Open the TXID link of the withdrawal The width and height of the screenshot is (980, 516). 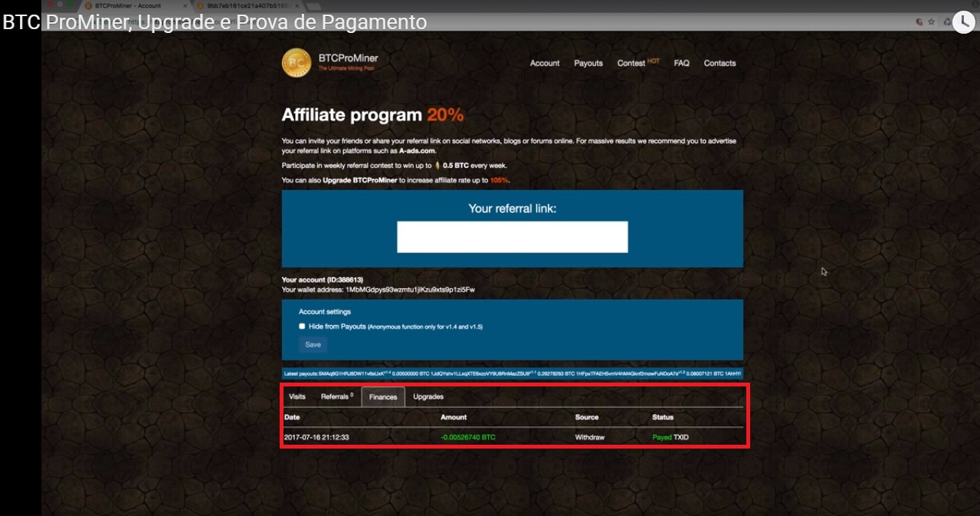coord(681,438)
